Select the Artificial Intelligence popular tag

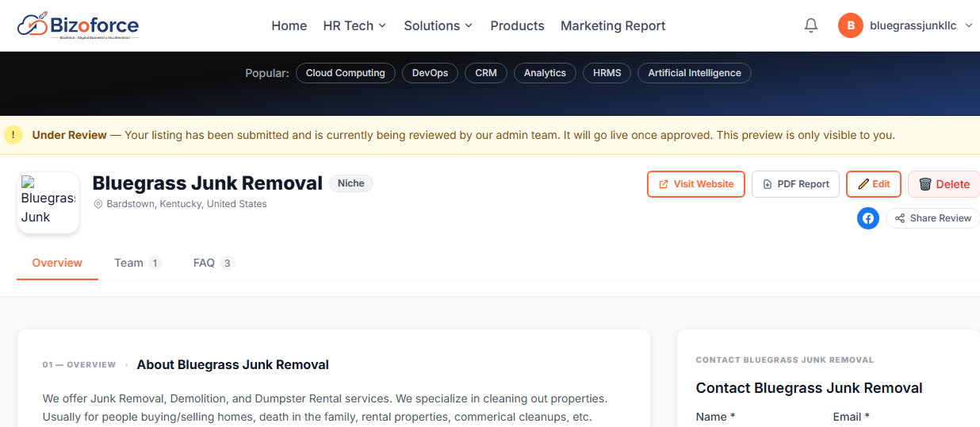(695, 73)
